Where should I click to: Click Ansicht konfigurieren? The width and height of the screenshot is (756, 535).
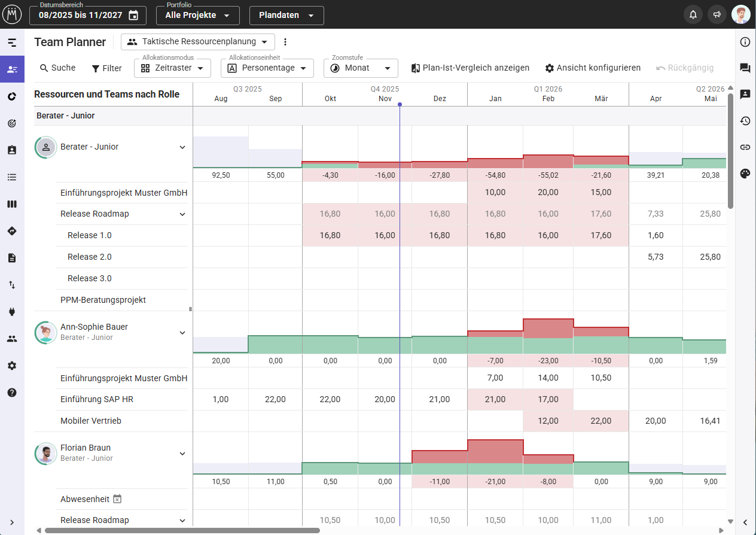click(x=592, y=68)
